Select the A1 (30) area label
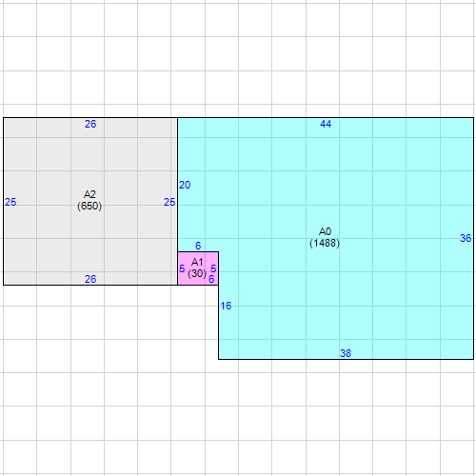The image size is (476, 476). pyautogui.click(x=197, y=268)
